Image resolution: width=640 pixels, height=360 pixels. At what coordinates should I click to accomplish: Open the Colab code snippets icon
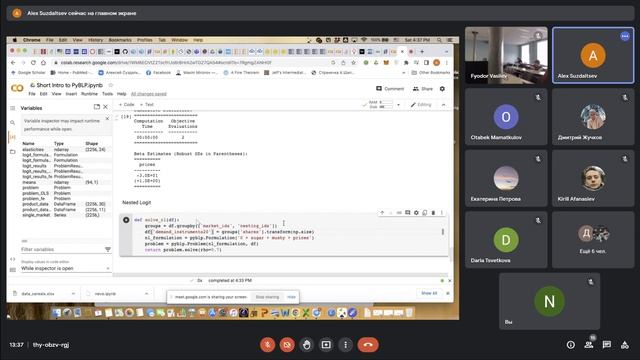pos(13,259)
